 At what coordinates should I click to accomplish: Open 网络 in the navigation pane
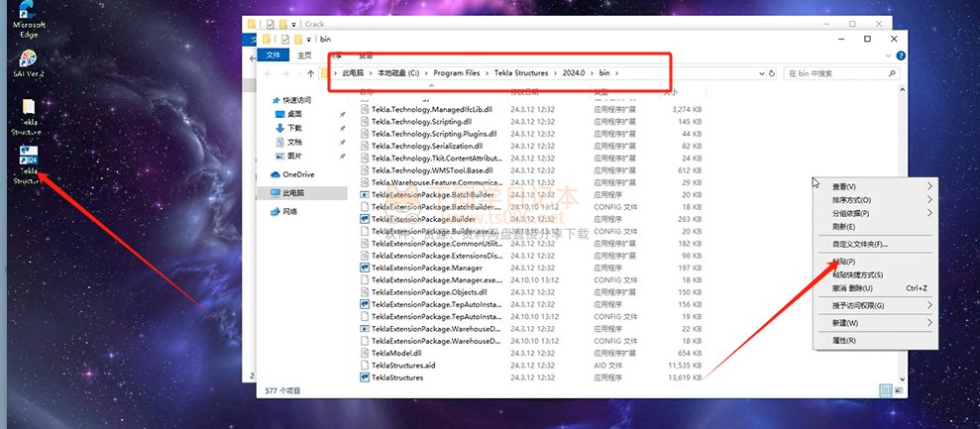click(284, 212)
